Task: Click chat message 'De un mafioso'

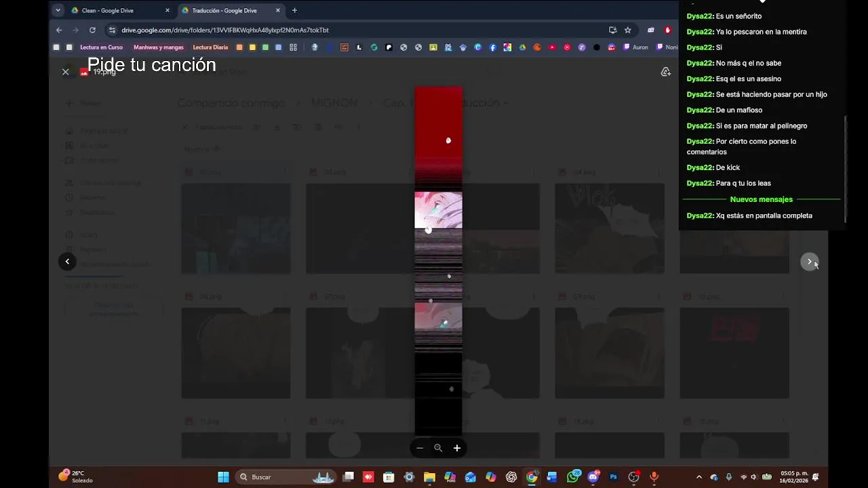Action: pyautogui.click(x=738, y=110)
